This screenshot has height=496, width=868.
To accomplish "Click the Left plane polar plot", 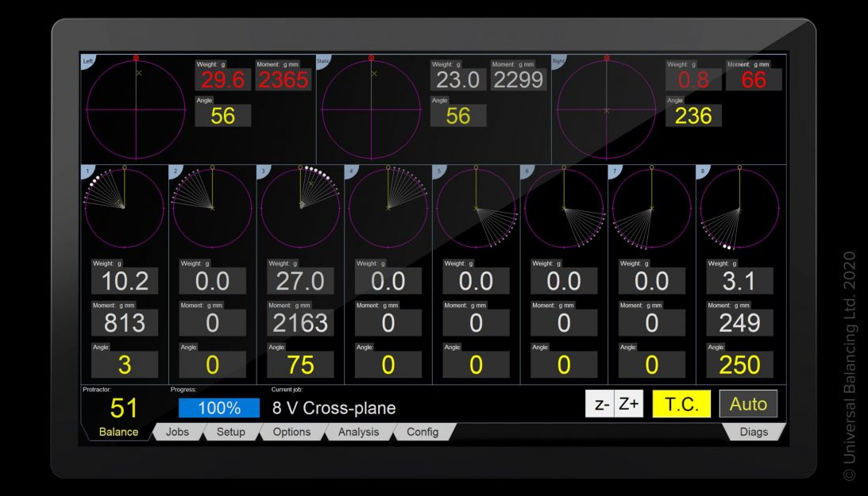I will coord(137,110).
